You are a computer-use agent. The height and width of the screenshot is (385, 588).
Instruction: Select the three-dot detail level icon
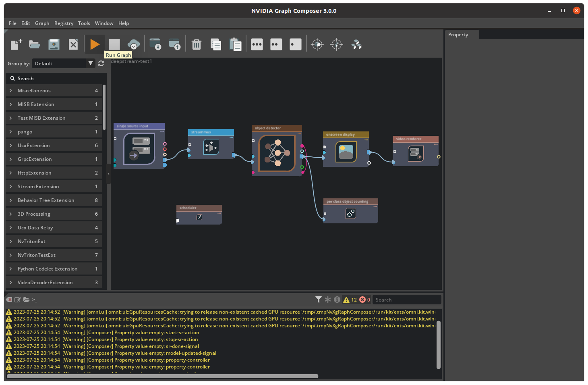pos(257,44)
